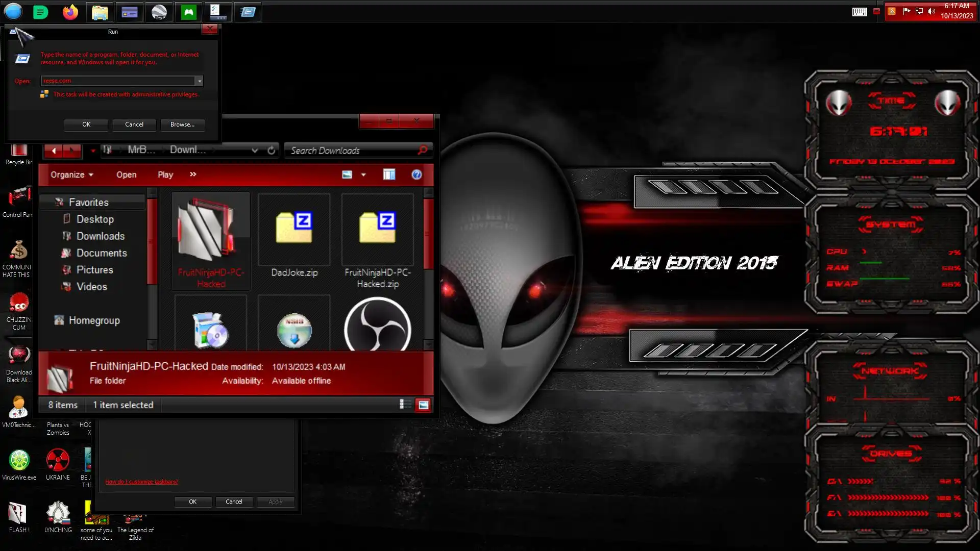Open the File Explorer taskbar icon
This screenshot has width=980, height=551.
[100, 12]
